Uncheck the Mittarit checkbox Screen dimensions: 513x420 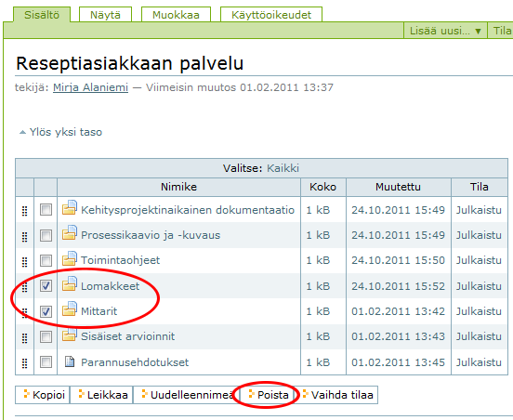pyautogui.click(x=46, y=311)
